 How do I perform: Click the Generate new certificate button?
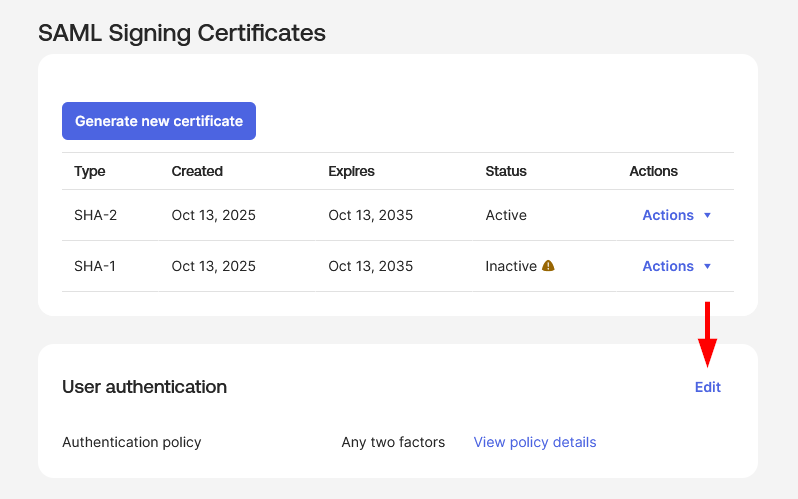[x=159, y=121]
